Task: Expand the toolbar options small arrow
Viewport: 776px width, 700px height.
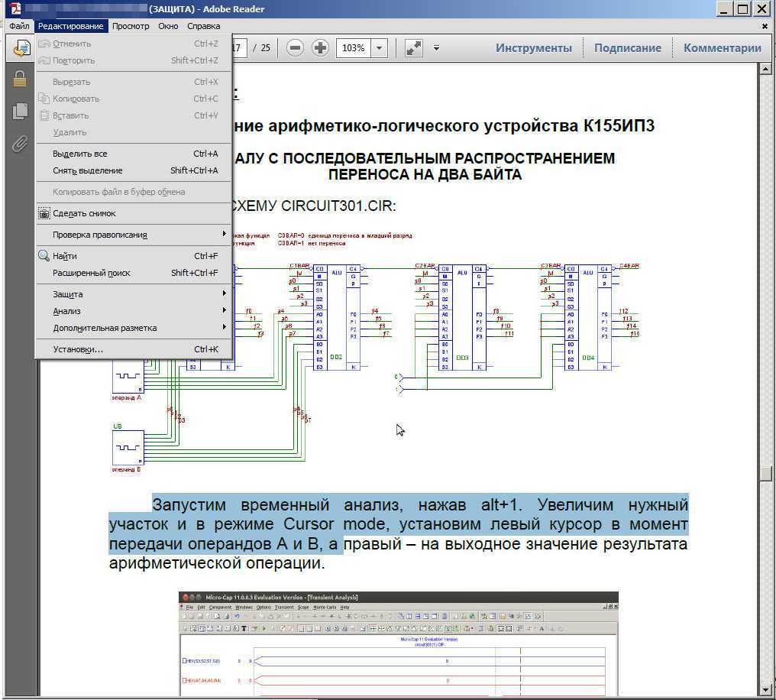Action: pos(436,48)
